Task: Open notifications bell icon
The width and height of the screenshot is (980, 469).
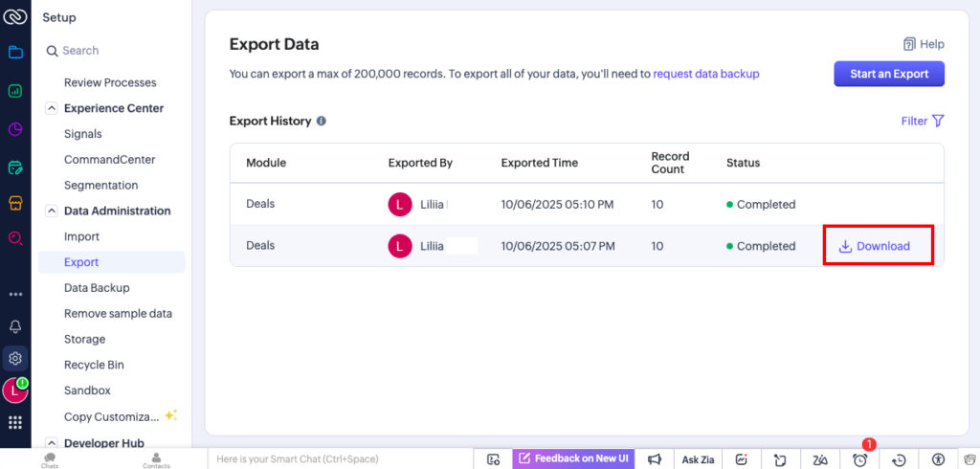Action: coord(15,326)
